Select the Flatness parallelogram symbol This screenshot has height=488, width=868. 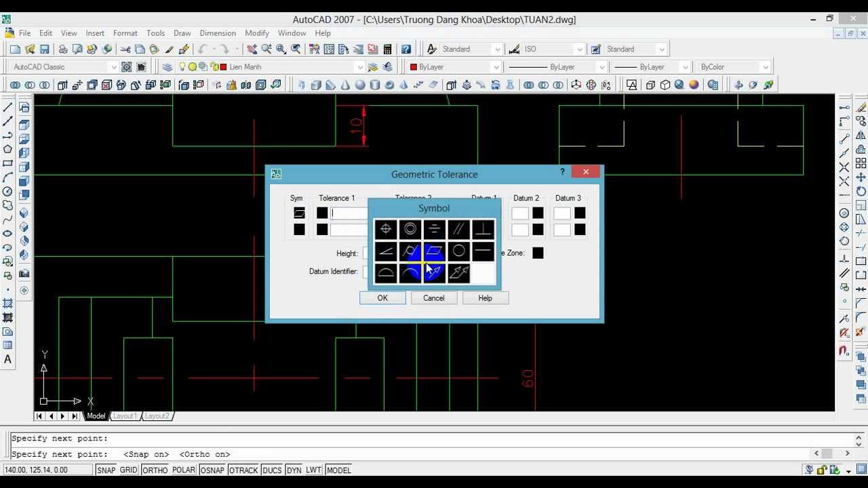click(x=435, y=251)
